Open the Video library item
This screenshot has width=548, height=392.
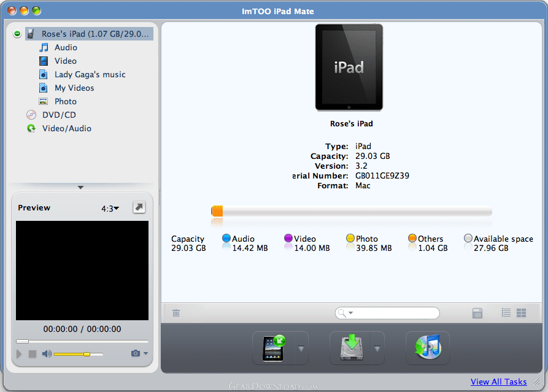click(65, 61)
